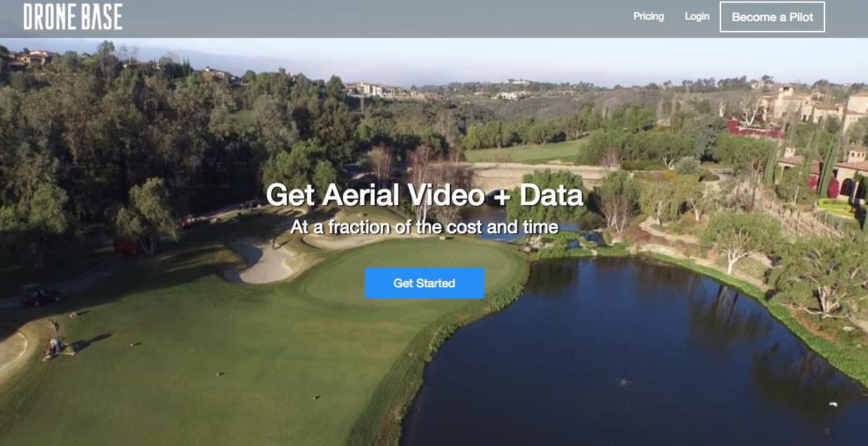
Task: Click the putting green below the headline
Action: pos(415,270)
